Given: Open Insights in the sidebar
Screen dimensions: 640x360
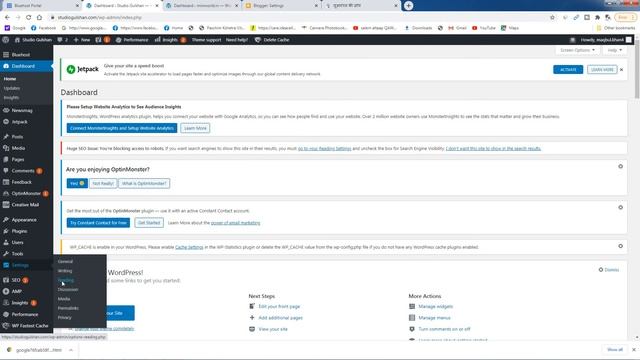Looking at the screenshot, I should (27, 303).
